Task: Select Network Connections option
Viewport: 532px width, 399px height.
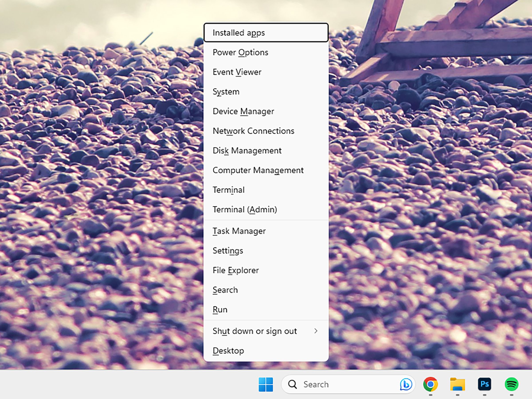Action: pos(253,131)
